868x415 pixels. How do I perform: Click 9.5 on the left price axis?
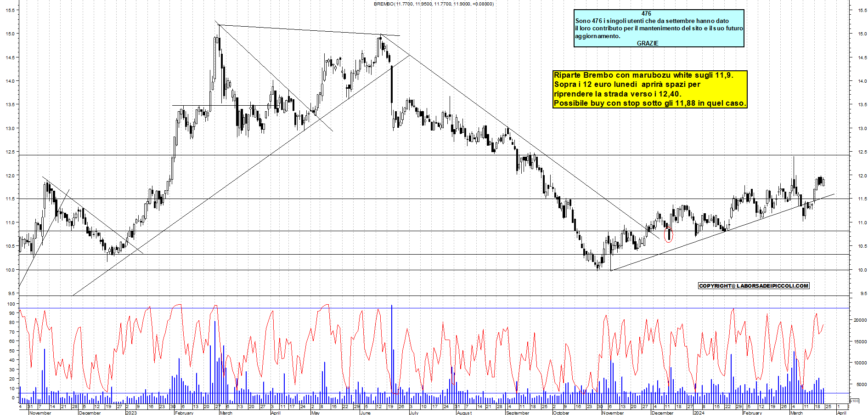[x=11, y=293]
